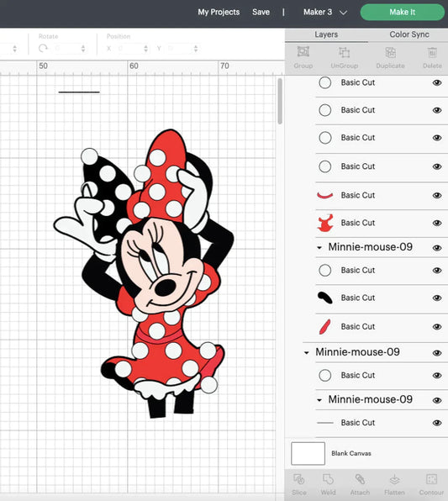Hide Minnie-mouse-09 group directly above gray line layer

(437, 400)
